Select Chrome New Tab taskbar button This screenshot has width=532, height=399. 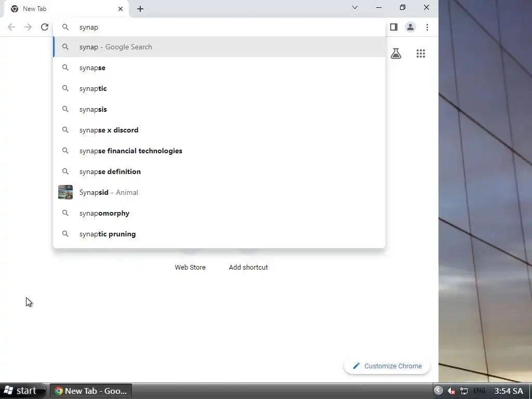91,391
